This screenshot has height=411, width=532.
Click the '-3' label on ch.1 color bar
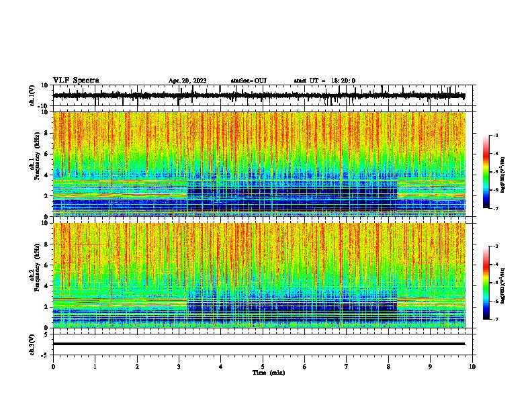(496, 135)
